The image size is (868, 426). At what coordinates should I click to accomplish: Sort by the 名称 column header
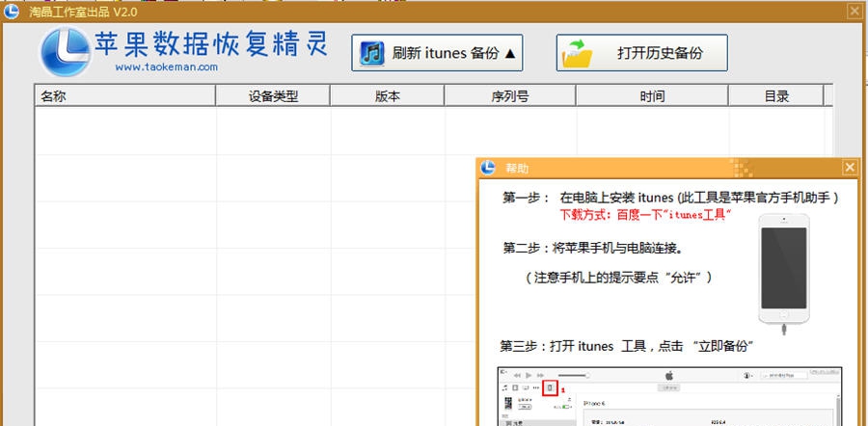point(125,96)
